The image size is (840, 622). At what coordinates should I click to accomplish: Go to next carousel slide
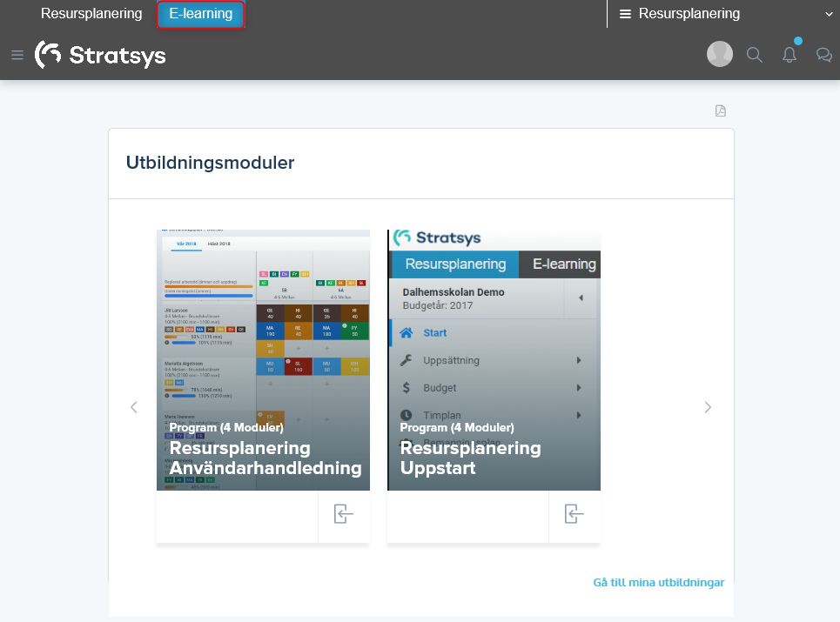pyautogui.click(x=708, y=407)
